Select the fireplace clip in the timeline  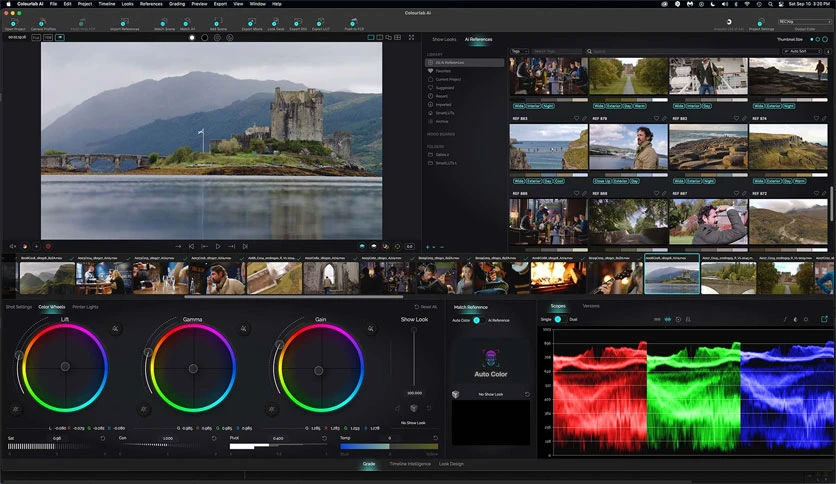[x=558, y=278]
